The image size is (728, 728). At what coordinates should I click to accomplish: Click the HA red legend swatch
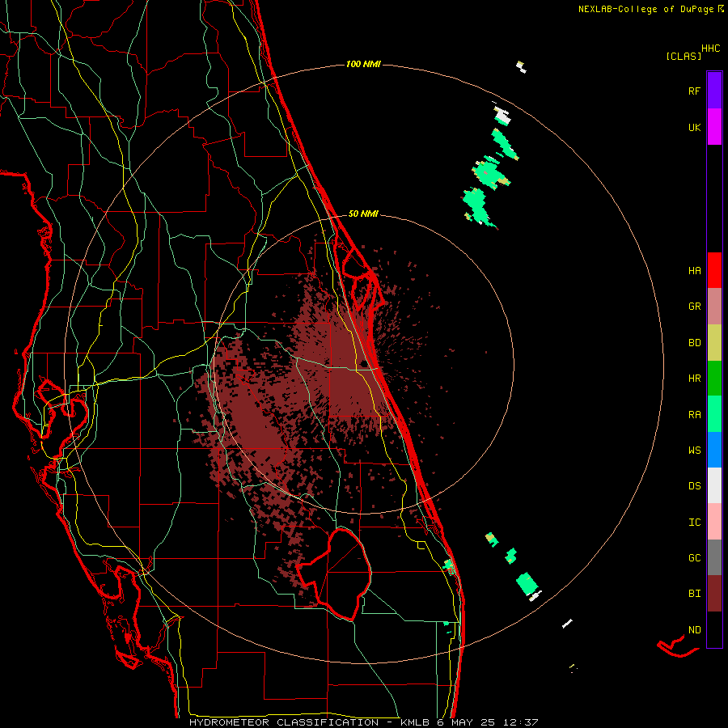click(714, 270)
